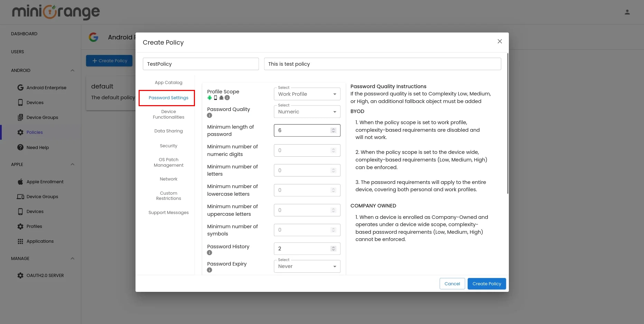Click the blue Create Policy button
Viewport: 644px width, 324px height.
(x=486, y=284)
